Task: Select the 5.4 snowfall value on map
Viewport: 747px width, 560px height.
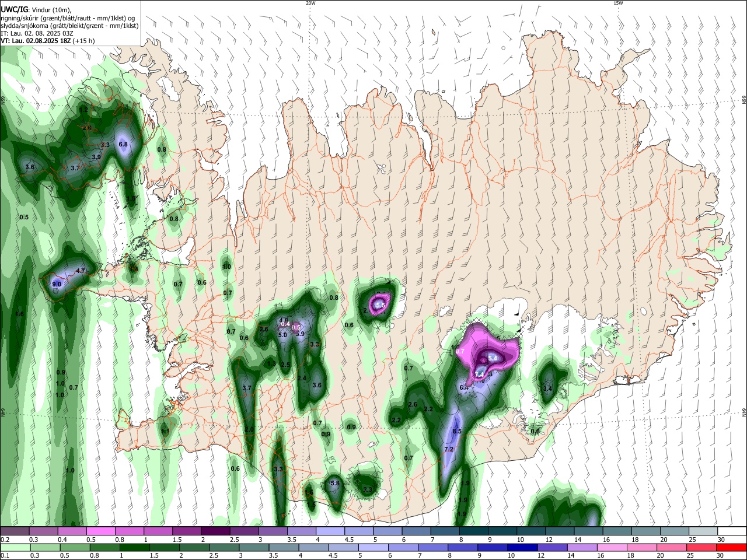Action: [493, 358]
